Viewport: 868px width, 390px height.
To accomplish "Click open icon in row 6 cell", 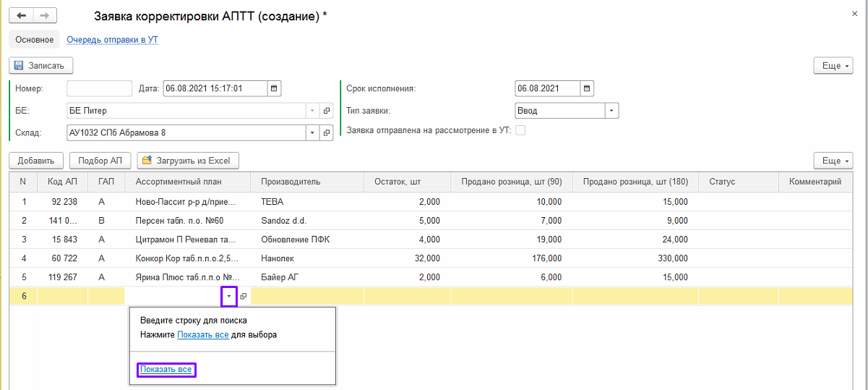I will tap(244, 296).
